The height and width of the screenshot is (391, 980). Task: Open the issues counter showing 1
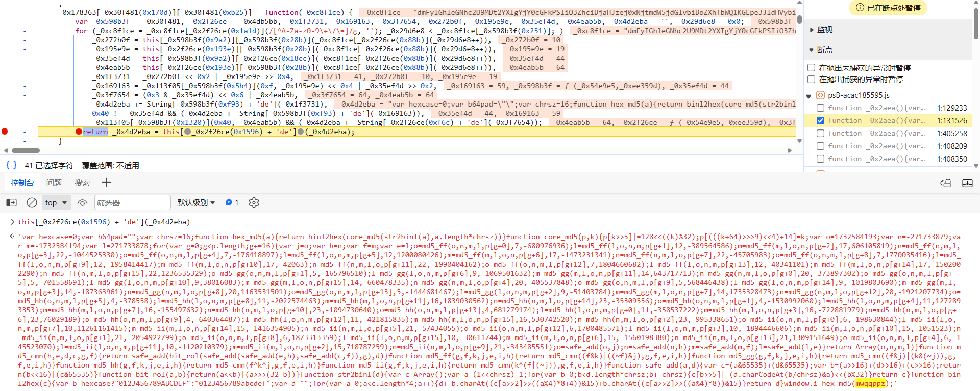tap(232, 203)
